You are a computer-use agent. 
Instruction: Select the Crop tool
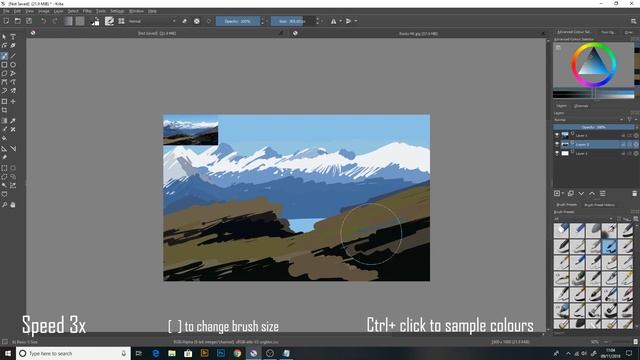[4, 110]
